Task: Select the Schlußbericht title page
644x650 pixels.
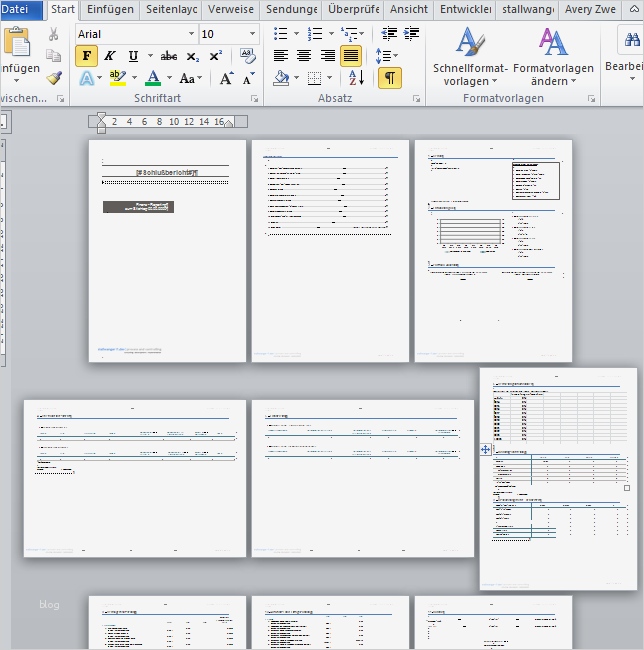Action: (167, 251)
